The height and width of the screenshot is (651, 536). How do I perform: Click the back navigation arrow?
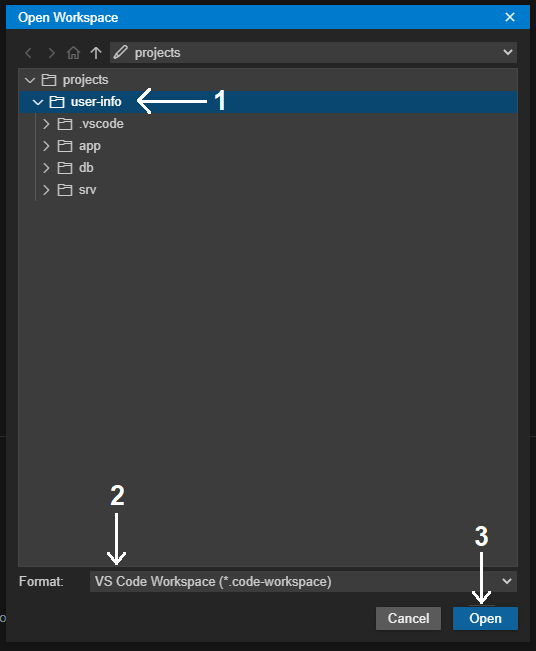click(x=28, y=53)
